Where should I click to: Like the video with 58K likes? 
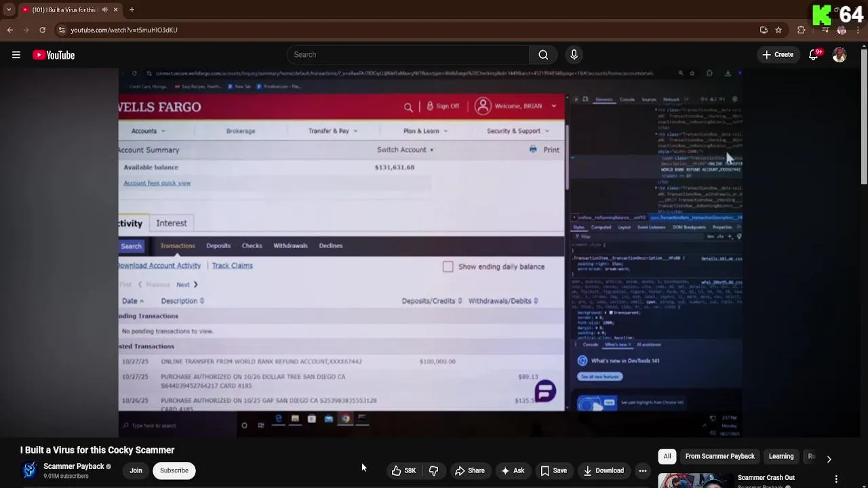[403, 470]
